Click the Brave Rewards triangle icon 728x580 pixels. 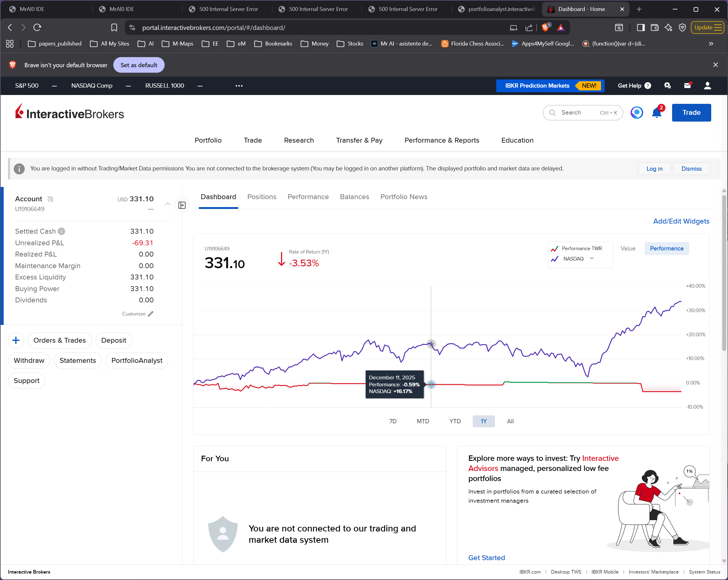pyautogui.click(x=561, y=27)
